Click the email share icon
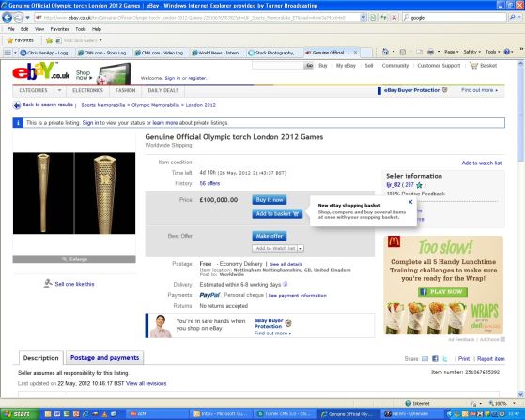 coord(425,359)
